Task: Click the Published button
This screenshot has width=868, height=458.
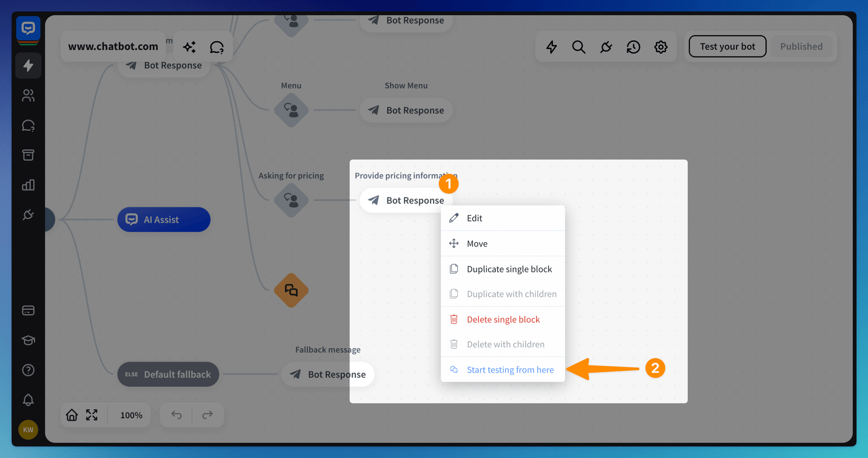Action: tap(801, 47)
